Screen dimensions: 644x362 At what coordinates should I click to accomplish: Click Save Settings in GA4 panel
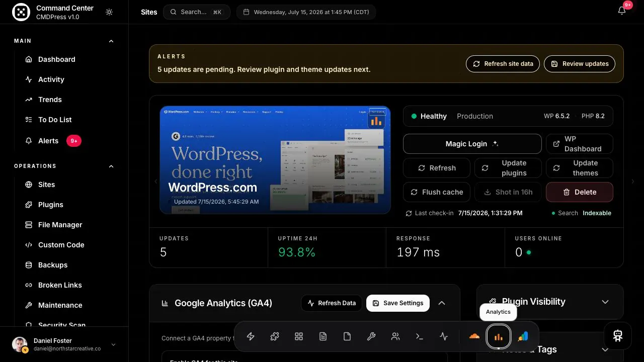(398, 303)
